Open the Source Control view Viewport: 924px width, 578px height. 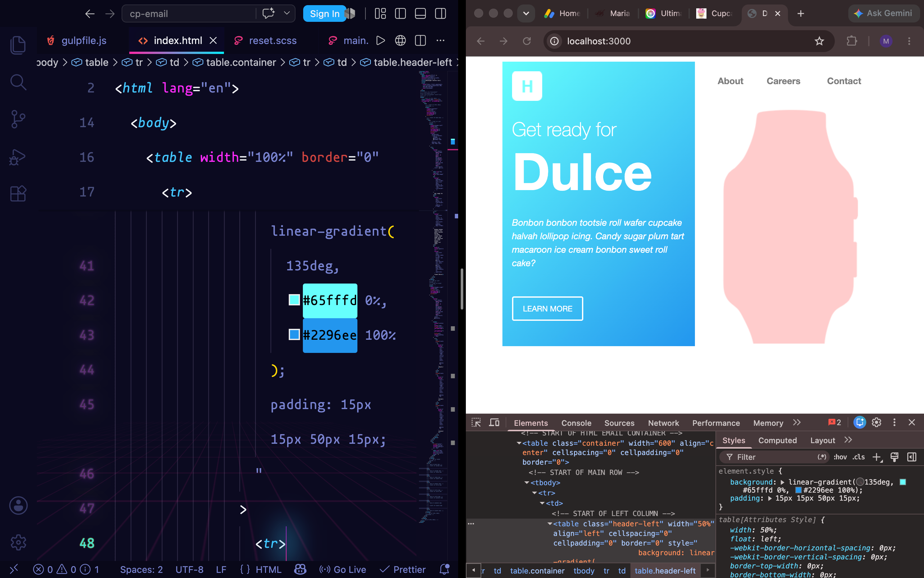18,119
